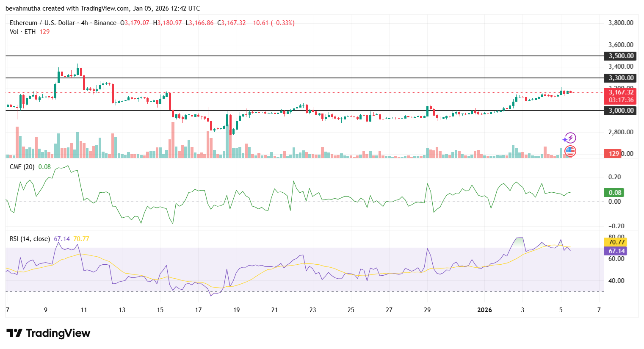This screenshot has height=349, width=644.
Task: Click the red 129 volume value badge
Action: [x=613, y=153]
